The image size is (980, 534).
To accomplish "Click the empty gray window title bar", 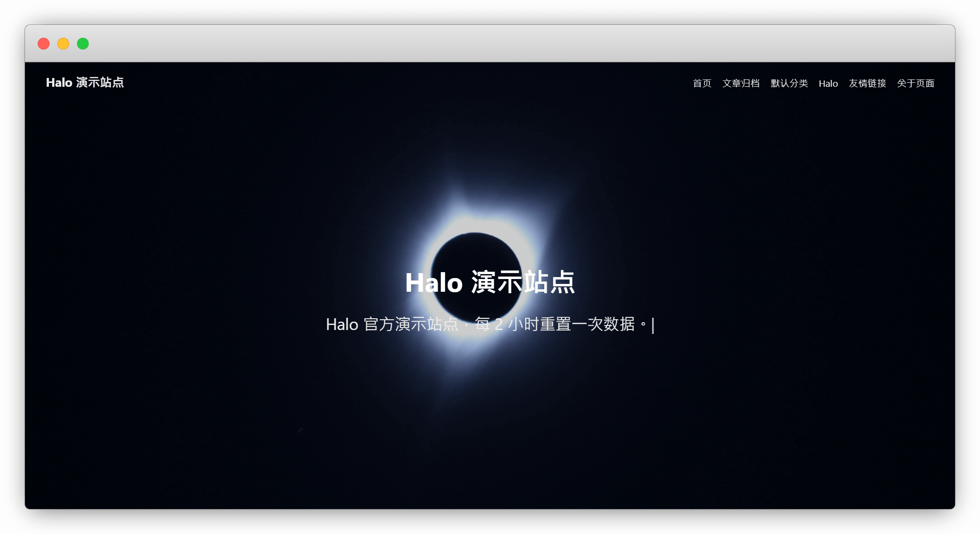I will pos(490,44).
